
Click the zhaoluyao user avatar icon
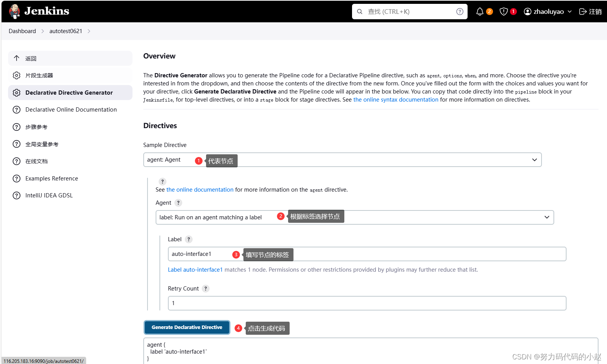[x=528, y=12]
